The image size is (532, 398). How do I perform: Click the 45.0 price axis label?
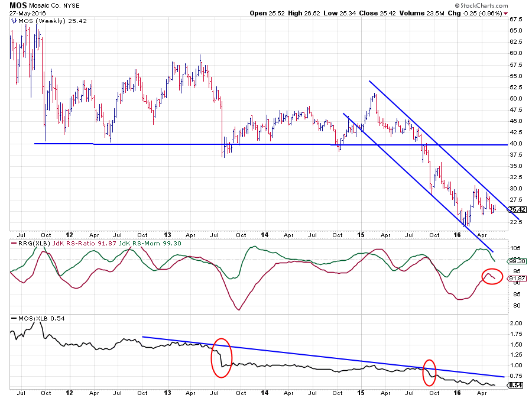click(x=515, y=121)
